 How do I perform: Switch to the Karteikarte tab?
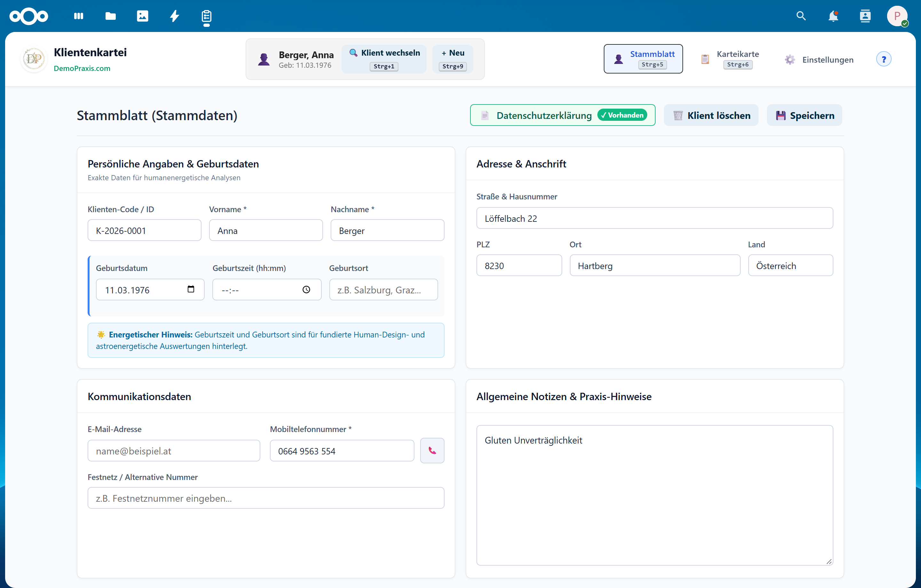[730, 59]
